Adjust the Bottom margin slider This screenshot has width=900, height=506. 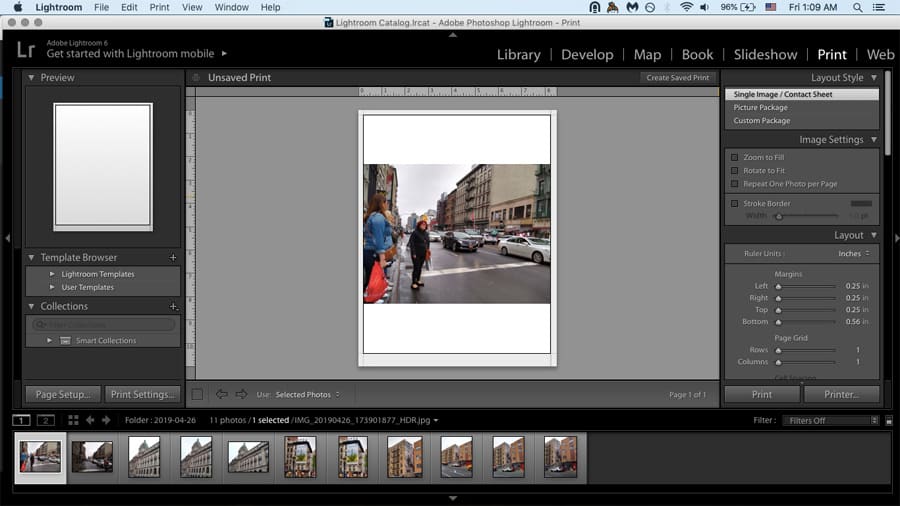point(779,322)
